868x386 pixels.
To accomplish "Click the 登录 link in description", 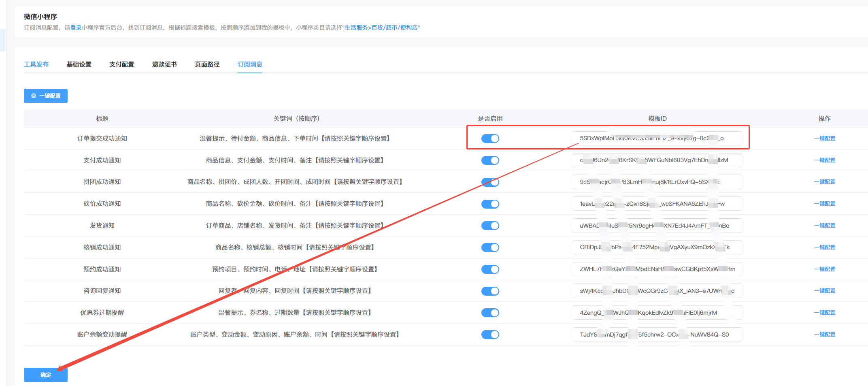I will pyautogui.click(x=76, y=28).
